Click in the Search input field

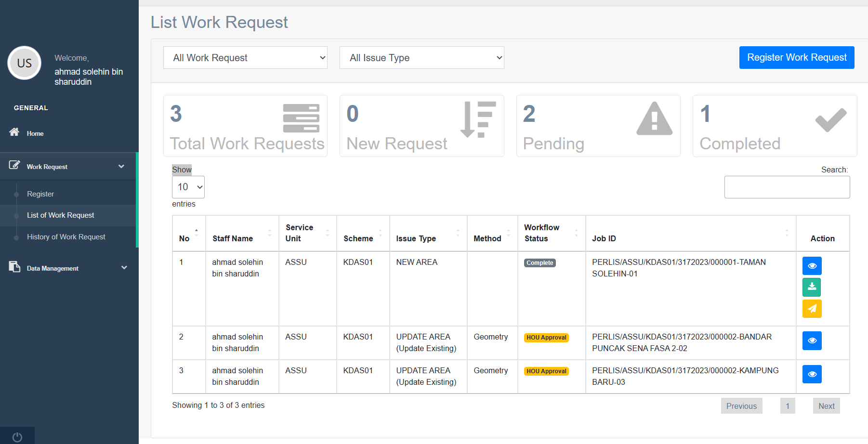(x=787, y=187)
